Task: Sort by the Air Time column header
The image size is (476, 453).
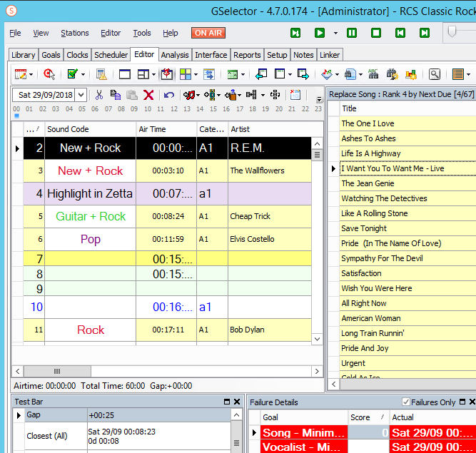Action: coord(166,129)
